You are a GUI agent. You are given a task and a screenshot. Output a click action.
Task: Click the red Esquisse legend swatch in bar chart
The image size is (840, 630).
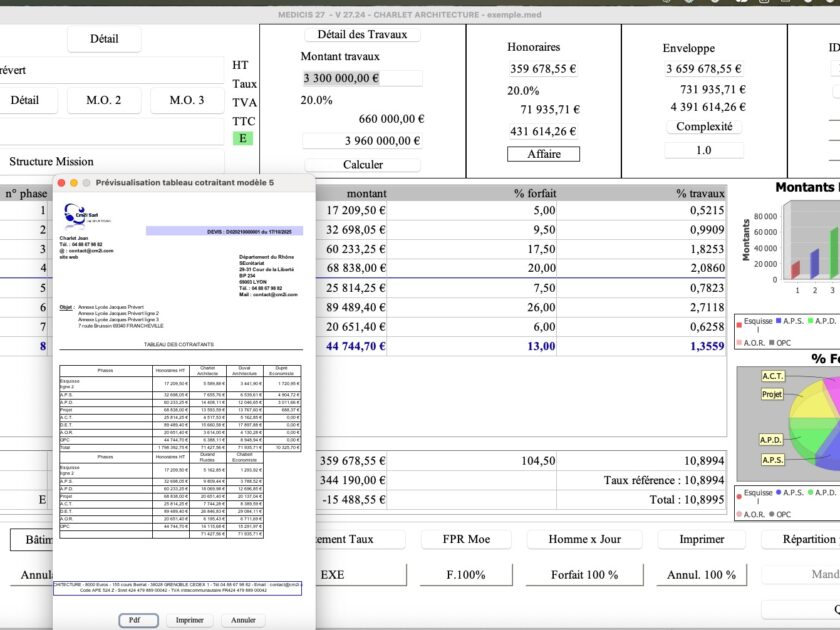tap(739, 324)
